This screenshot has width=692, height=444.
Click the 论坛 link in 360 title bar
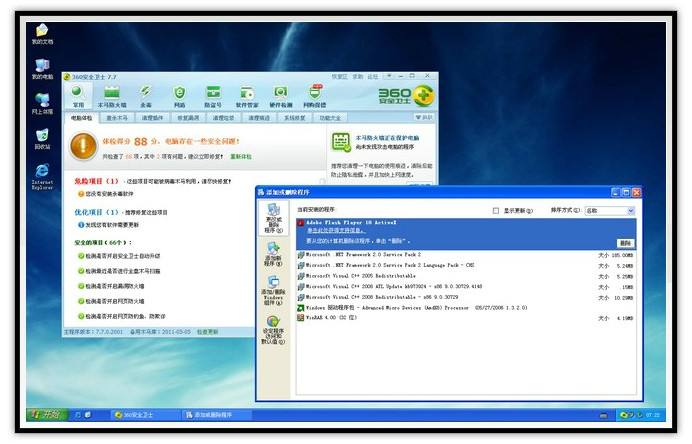(373, 76)
